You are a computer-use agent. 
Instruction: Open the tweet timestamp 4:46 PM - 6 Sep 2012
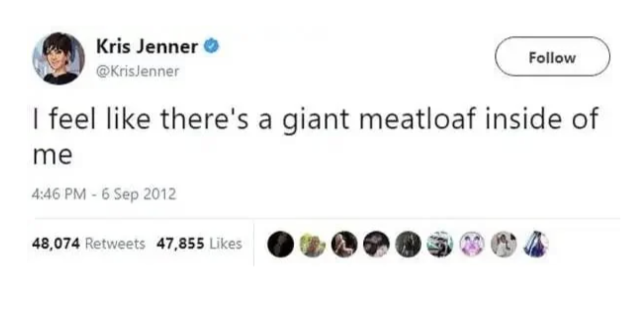(x=105, y=194)
